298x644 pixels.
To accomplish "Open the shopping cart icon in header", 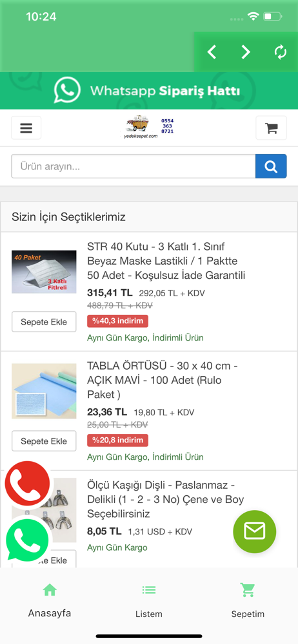I will [272, 128].
